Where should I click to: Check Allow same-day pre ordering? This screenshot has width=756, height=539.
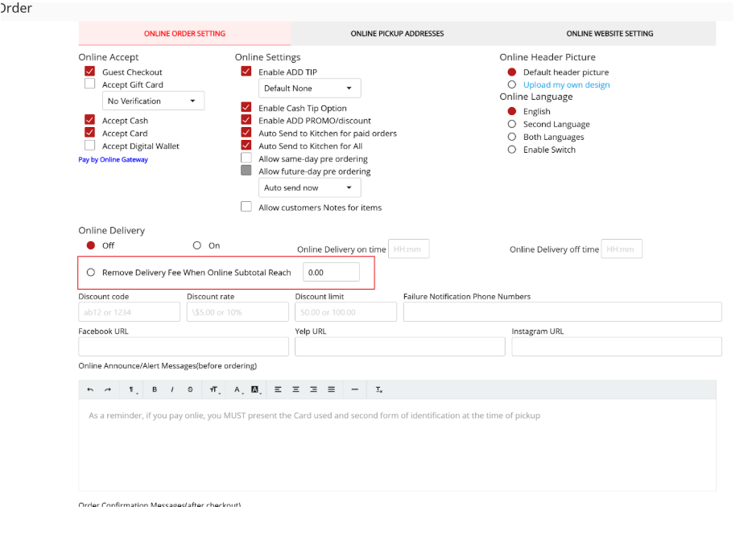click(x=246, y=158)
